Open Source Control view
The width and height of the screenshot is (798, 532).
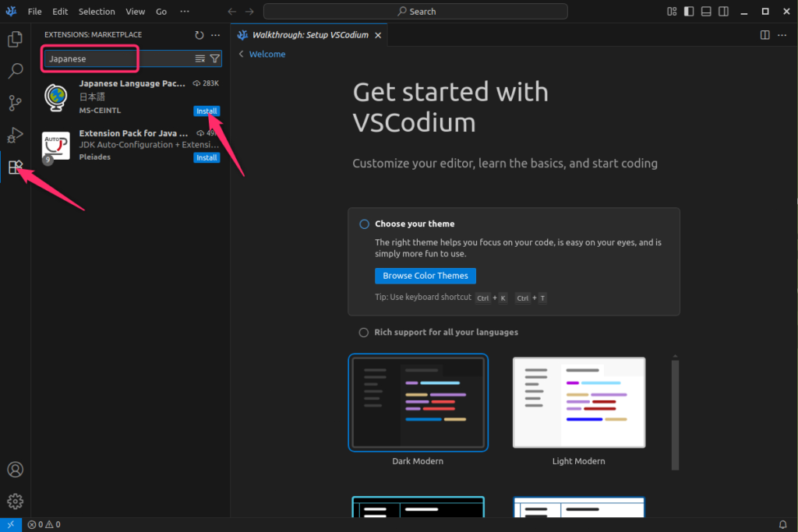pyautogui.click(x=15, y=104)
